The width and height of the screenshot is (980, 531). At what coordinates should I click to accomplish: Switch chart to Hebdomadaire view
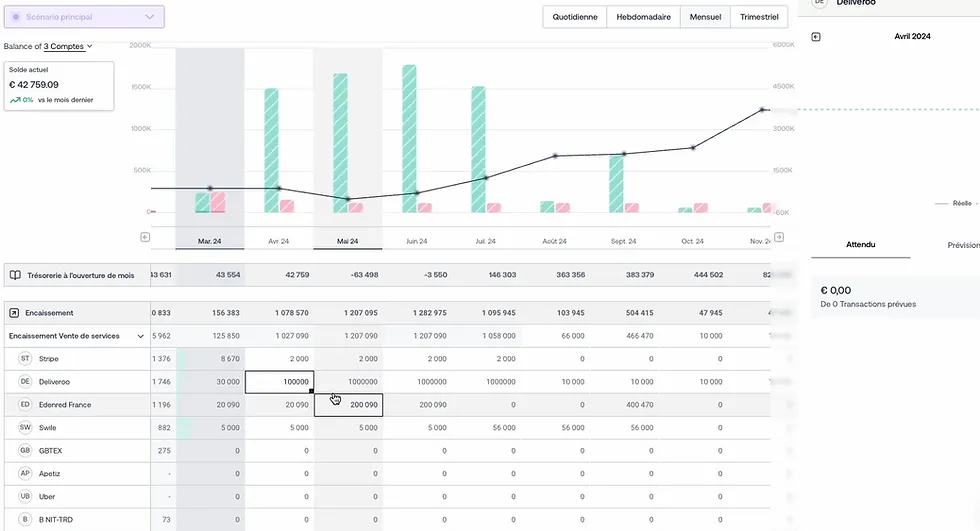(643, 17)
